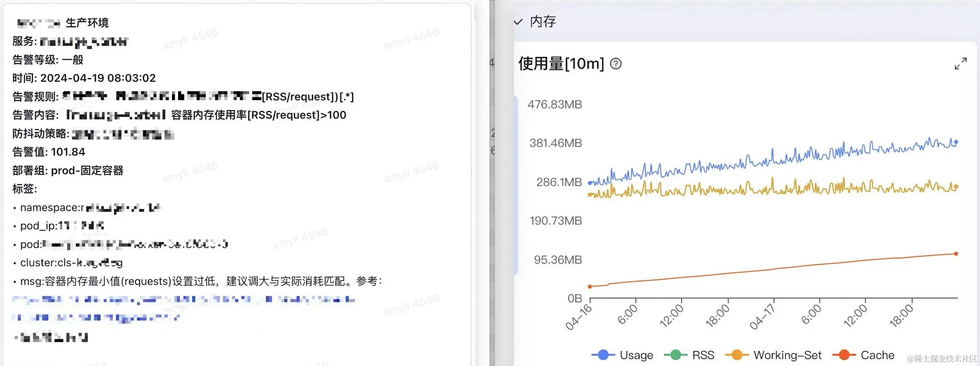Collapse the 内存 section chevron

click(518, 22)
